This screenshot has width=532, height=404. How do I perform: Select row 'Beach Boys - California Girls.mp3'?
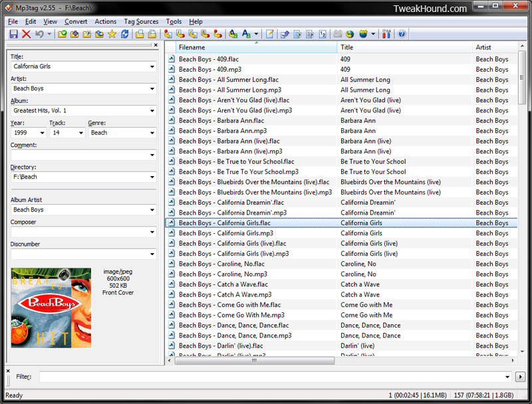[342, 233]
